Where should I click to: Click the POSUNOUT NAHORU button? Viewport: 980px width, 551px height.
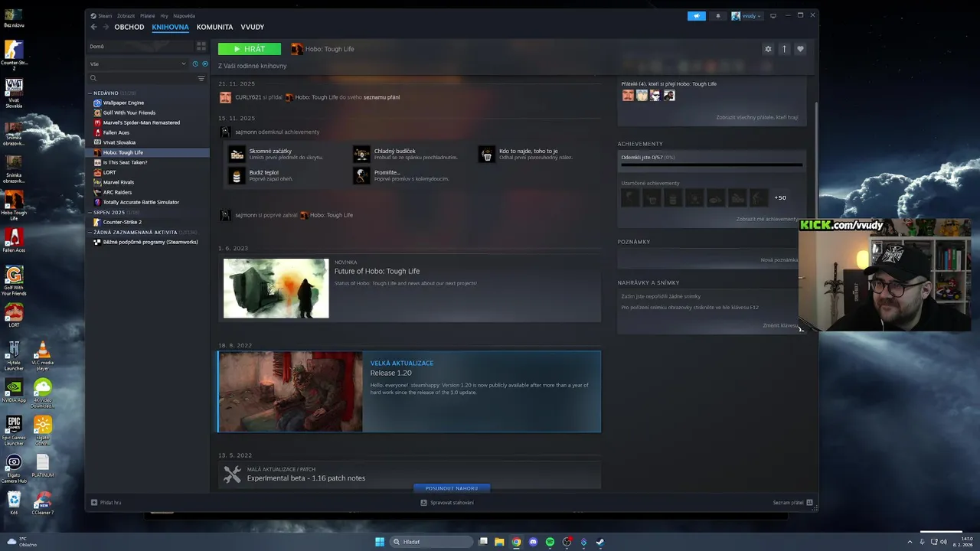tap(452, 488)
